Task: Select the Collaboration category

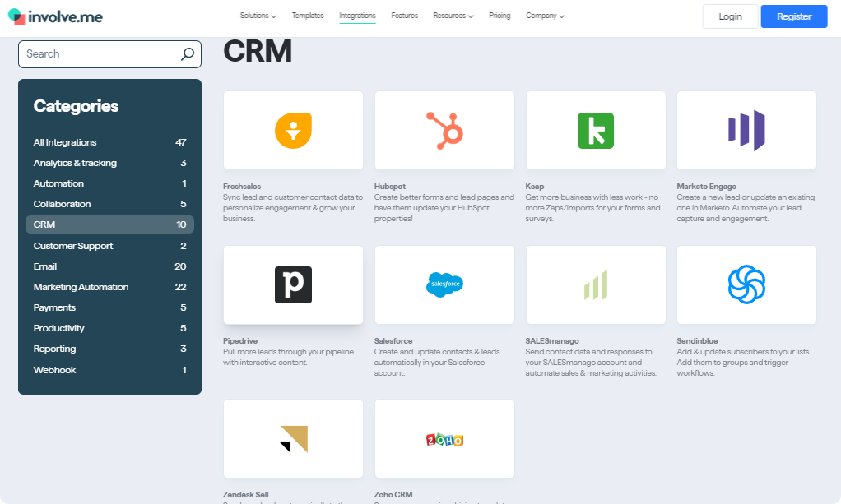Action: pos(109,204)
